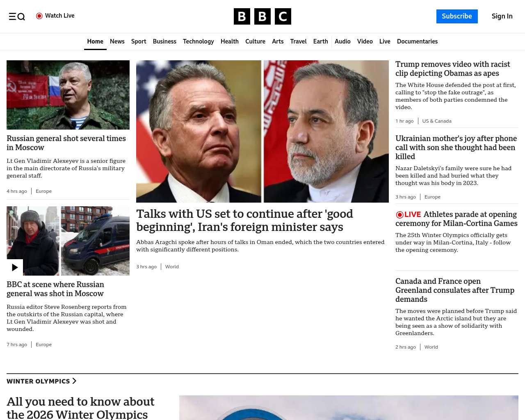Screen dimensions: 525x420
Task: Open the Iran talks main headline
Action: pyautogui.click(x=244, y=220)
